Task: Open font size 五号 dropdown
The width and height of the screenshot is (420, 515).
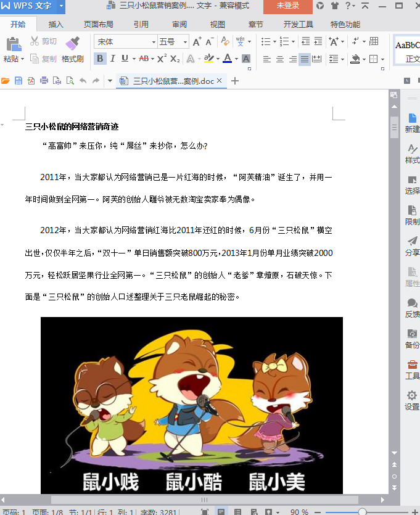Action: pyautogui.click(x=185, y=42)
